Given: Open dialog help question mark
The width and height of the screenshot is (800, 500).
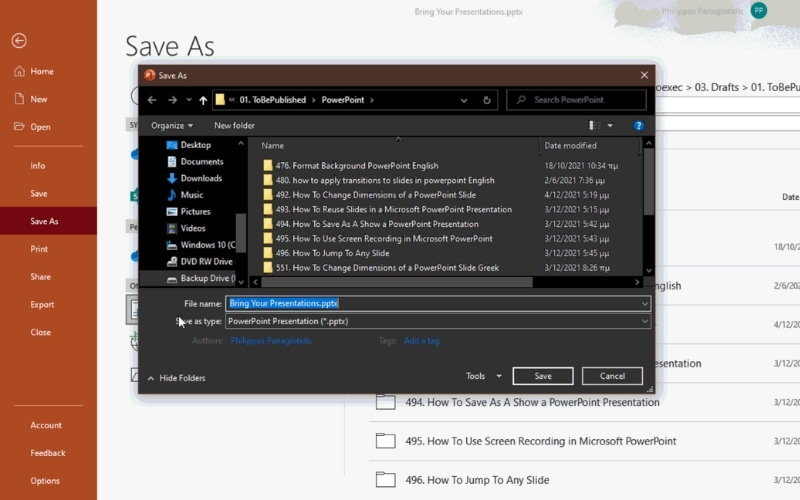Looking at the screenshot, I should [638, 126].
